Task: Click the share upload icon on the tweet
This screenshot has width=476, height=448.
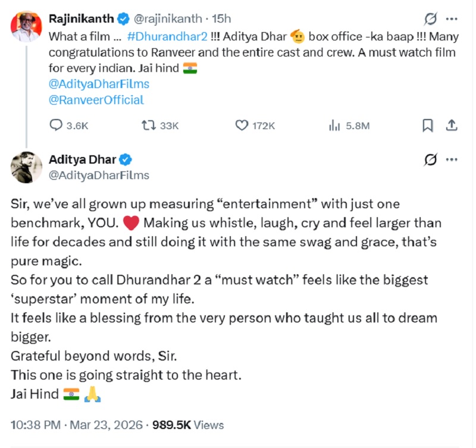Action: (x=452, y=126)
